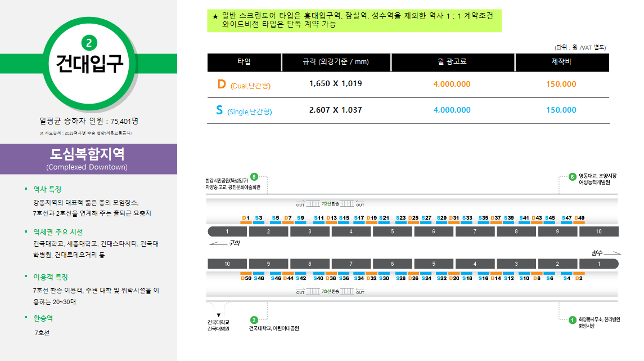Click the green line 2 badge above 건대입구
This screenshot has height=361, width=644.
point(89,42)
